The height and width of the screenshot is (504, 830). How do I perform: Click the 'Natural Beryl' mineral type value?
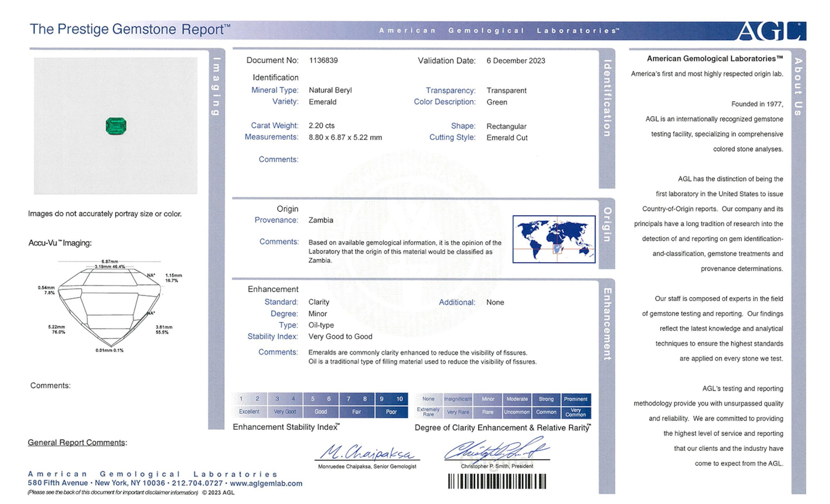[330, 90]
